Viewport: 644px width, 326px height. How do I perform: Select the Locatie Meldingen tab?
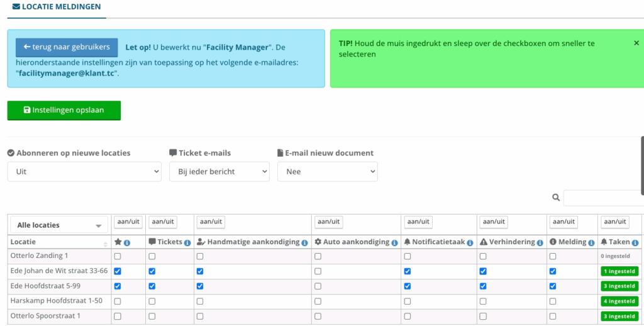(x=57, y=6)
